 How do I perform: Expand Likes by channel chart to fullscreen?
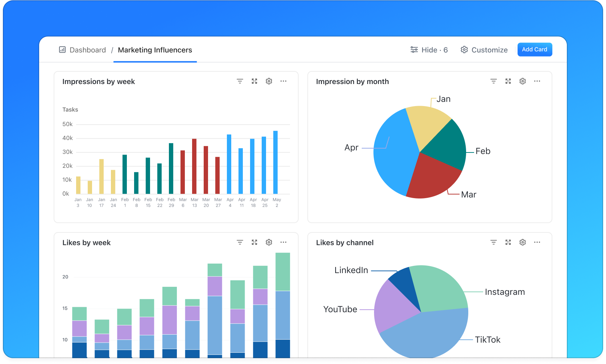pyautogui.click(x=508, y=242)
